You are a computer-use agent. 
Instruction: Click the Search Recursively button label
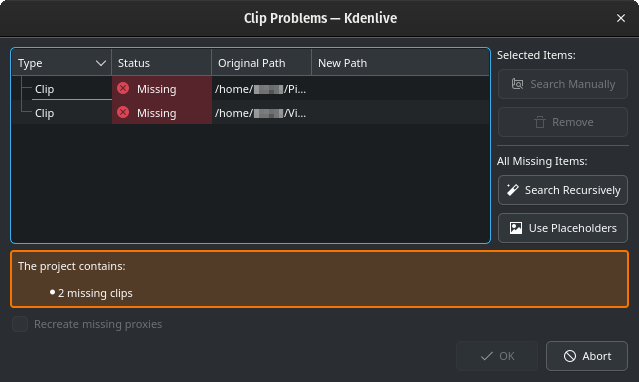[x=573, y=190]
